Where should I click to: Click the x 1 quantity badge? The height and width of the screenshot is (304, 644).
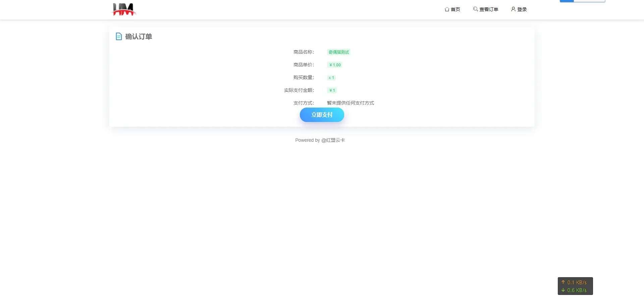click(331, 77)
